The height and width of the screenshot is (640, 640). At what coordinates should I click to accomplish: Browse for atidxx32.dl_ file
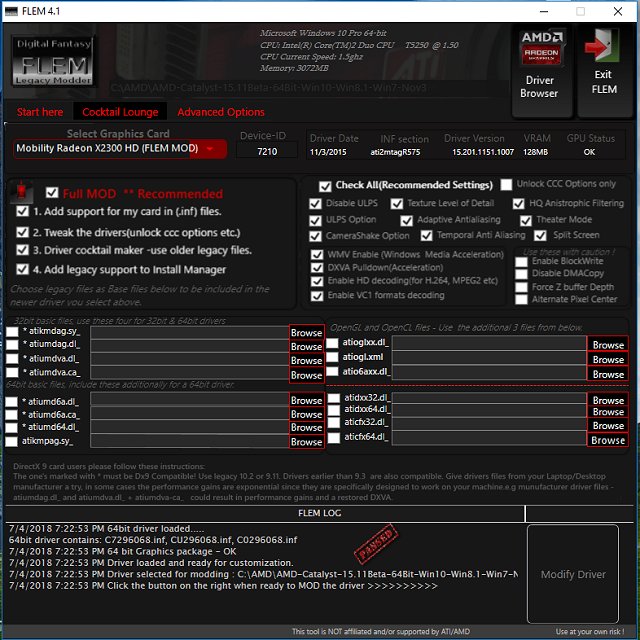pos(608,400)
